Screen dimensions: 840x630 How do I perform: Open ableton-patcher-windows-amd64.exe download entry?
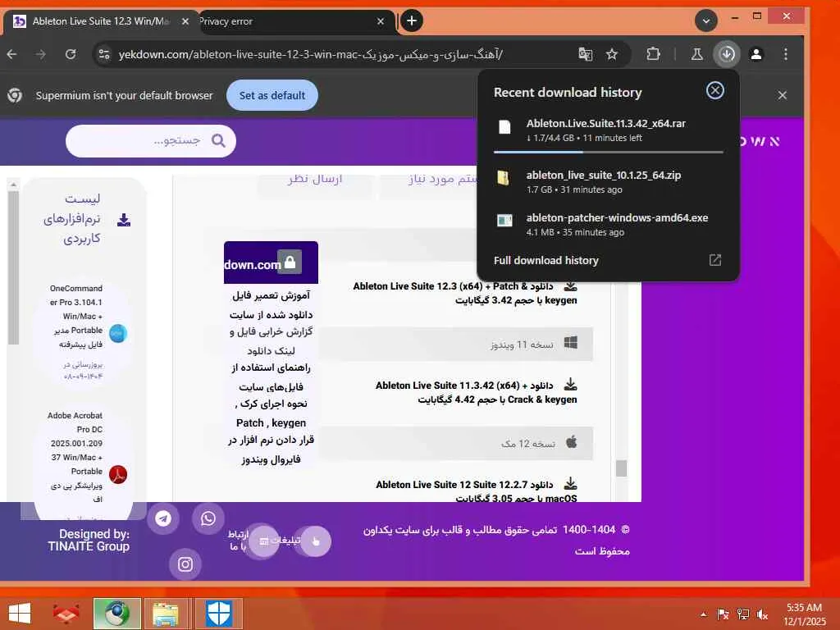pyautogui.click(x=608, y=225)
